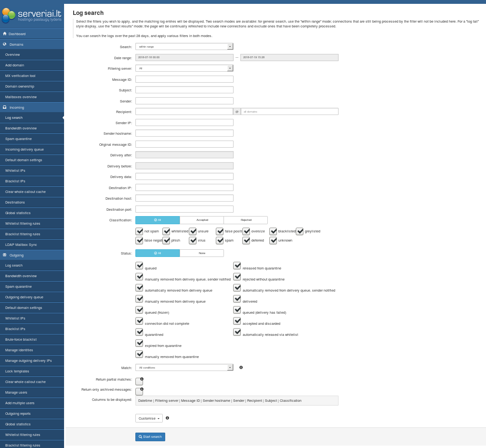Click info icon for Return partial matches

pos(142,379)
